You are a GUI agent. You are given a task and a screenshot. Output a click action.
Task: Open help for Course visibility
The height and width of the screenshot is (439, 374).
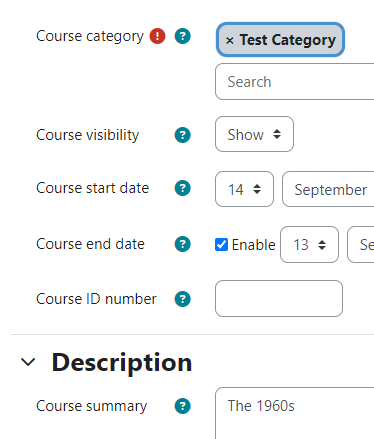pos(183,135)
